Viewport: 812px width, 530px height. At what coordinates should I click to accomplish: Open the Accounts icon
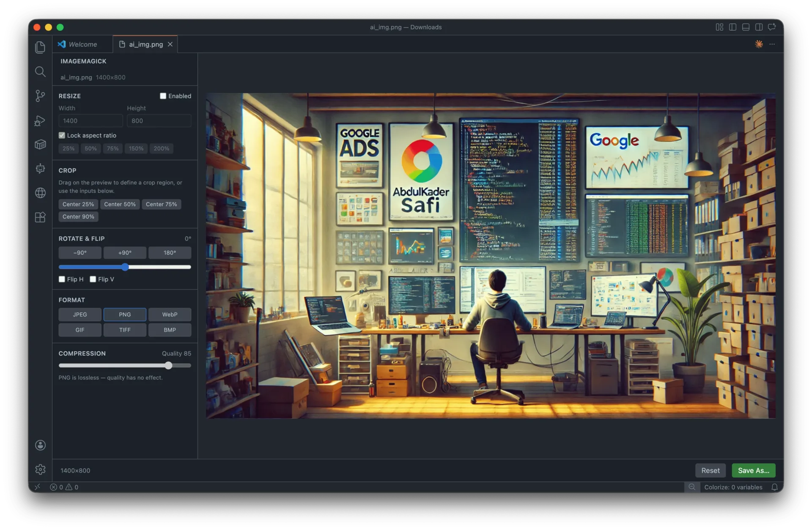tap(40, 445)
